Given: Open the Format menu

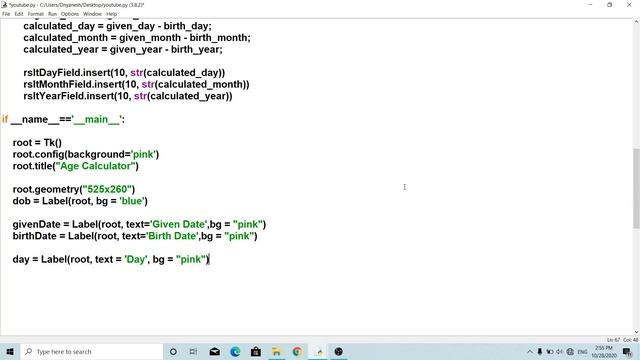Looking at the screenshot, I should click(x=36, y=14).
